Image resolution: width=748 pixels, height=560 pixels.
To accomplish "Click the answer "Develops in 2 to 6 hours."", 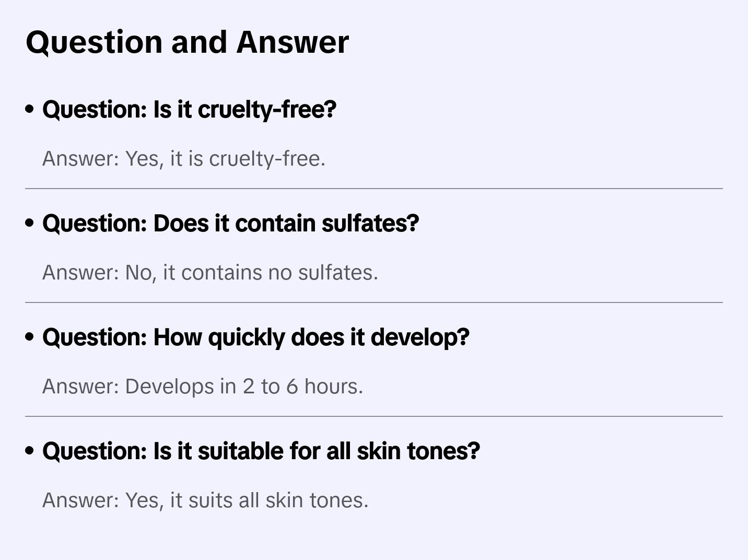I will pyautogui.click(x=203, y=387).
